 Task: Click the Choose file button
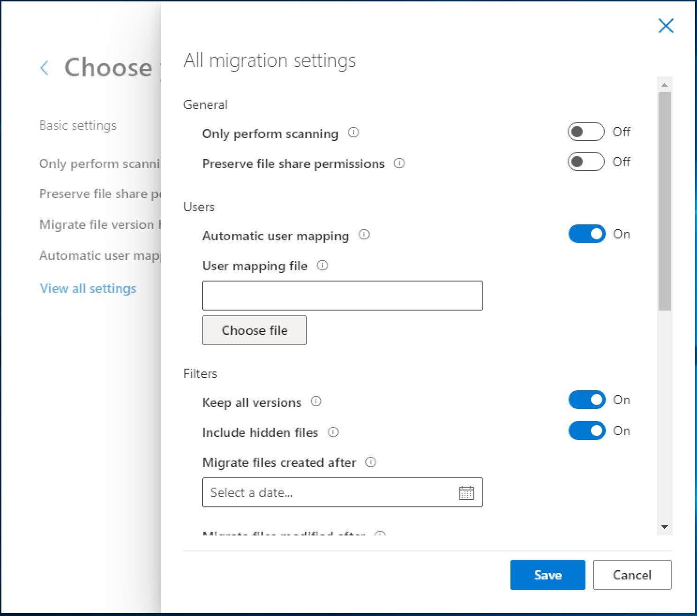pyautogui.click(x=254, y=330)
